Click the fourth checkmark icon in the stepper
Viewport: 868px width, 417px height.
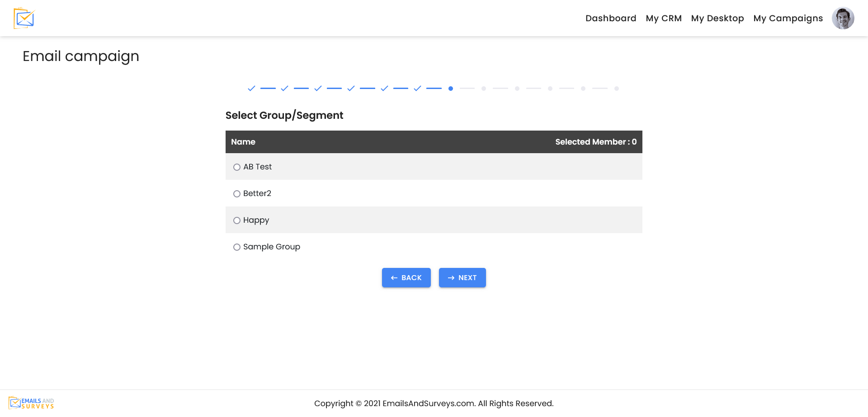(x=351, y=89)
